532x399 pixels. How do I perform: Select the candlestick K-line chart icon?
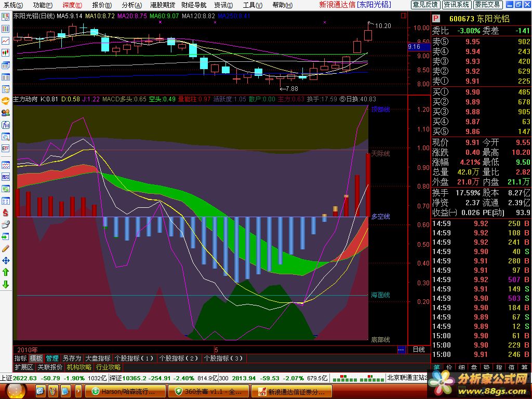5,52
